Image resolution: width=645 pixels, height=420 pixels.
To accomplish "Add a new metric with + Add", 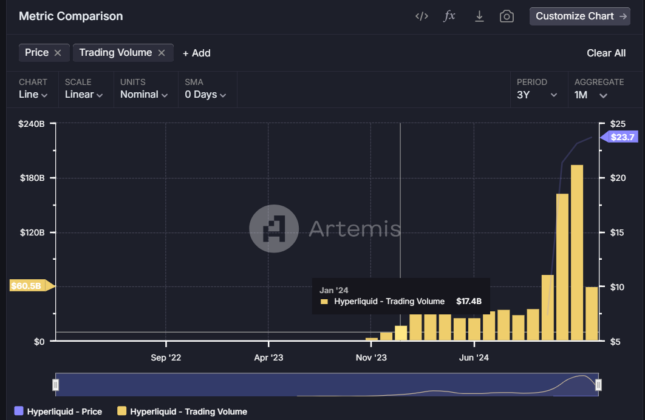I will coord(196,53).
